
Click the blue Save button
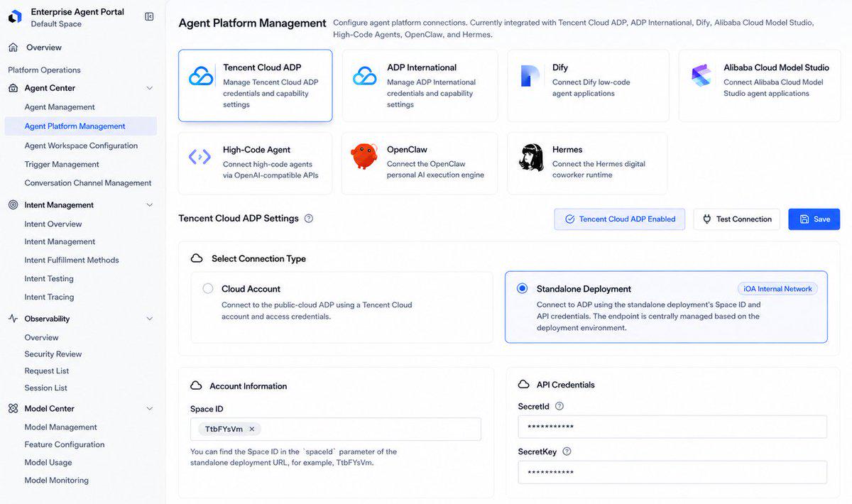814,219
